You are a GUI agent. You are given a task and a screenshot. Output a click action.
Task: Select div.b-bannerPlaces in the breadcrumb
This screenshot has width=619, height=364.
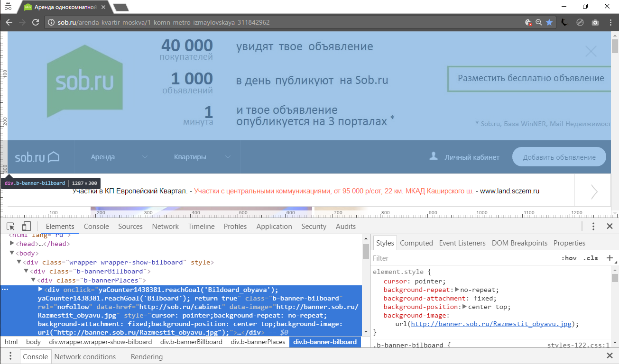258,342
